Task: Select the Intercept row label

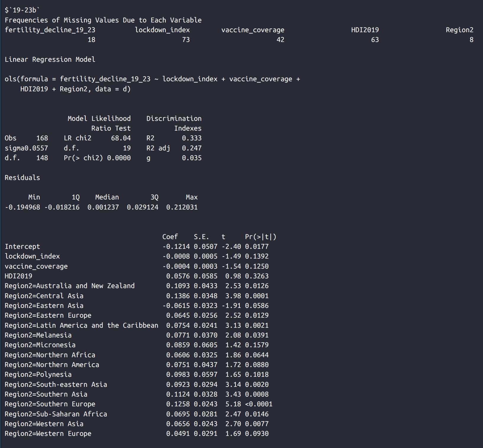Action: click(22, 246)
